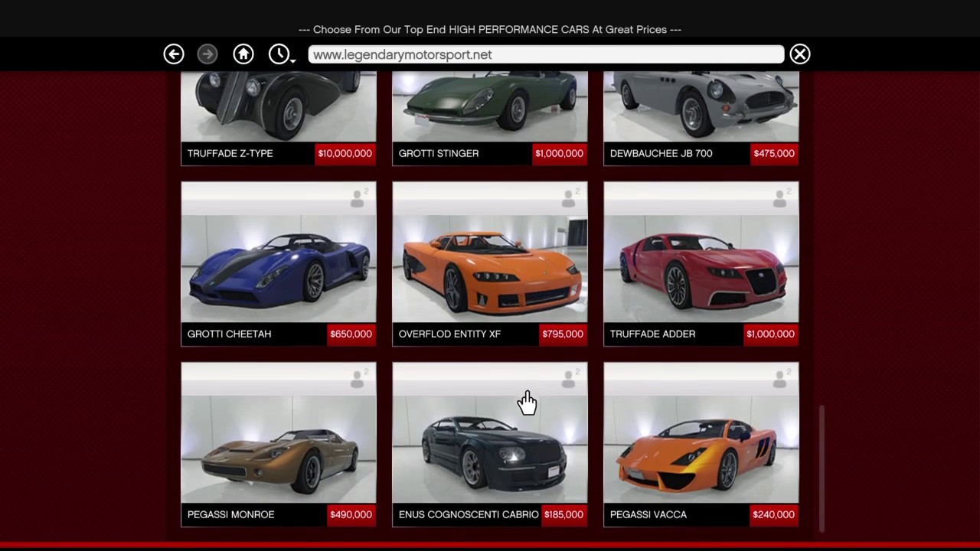The width and height of the screenshot is (980, 551).
Task: Select the blue Grotti Cheetah car image
Action: (279, 268)
